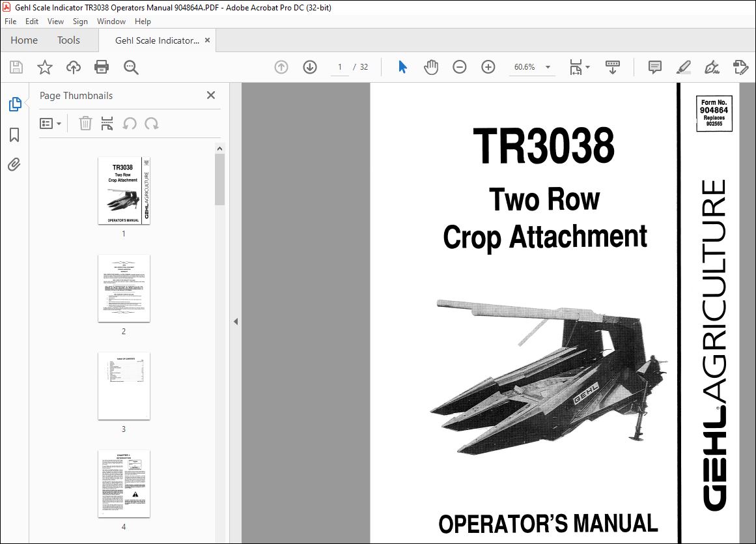Click the current page number field
Image resolution: width=756 pixels, height=544 pixels.
(339, 67)
